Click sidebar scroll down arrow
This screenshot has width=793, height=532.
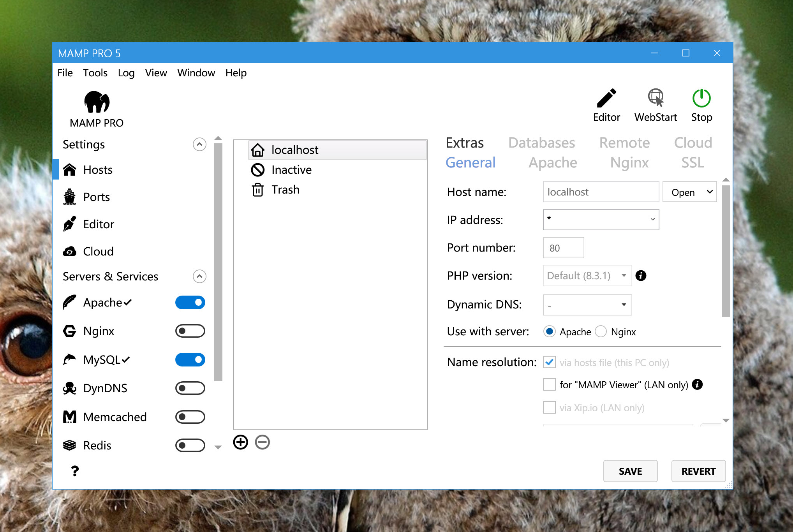tap(218, 447)
